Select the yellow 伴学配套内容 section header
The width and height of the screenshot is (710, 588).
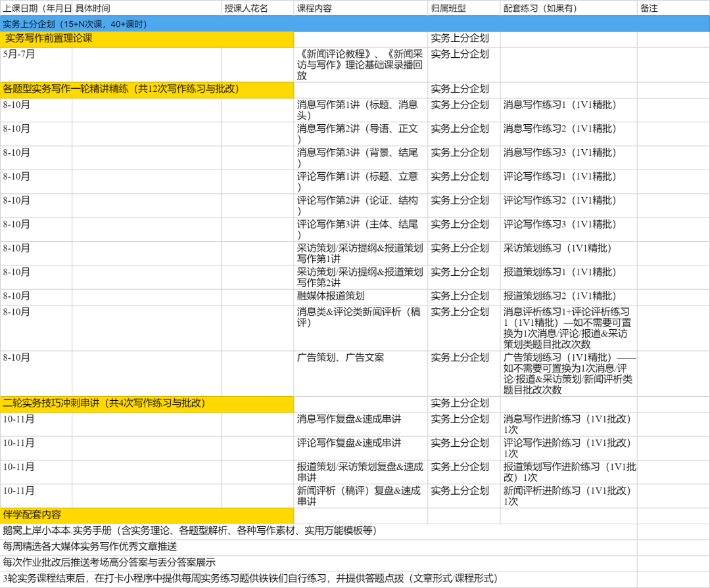pos(147,516)
